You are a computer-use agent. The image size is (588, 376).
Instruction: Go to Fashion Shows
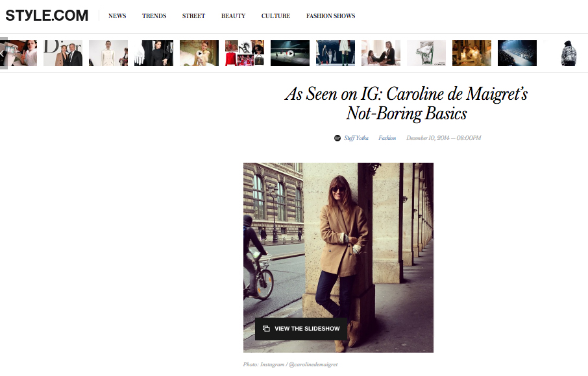[330, 16]
